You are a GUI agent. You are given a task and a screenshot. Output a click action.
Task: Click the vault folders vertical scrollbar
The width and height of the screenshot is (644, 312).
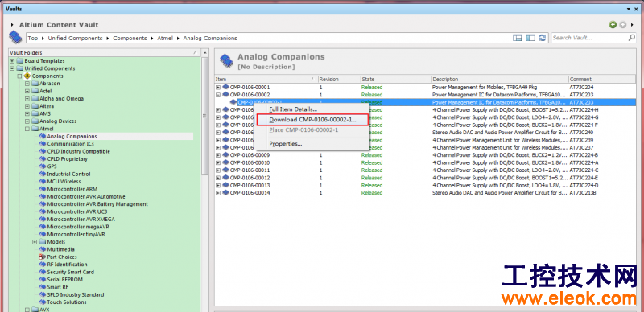[205, 115]
